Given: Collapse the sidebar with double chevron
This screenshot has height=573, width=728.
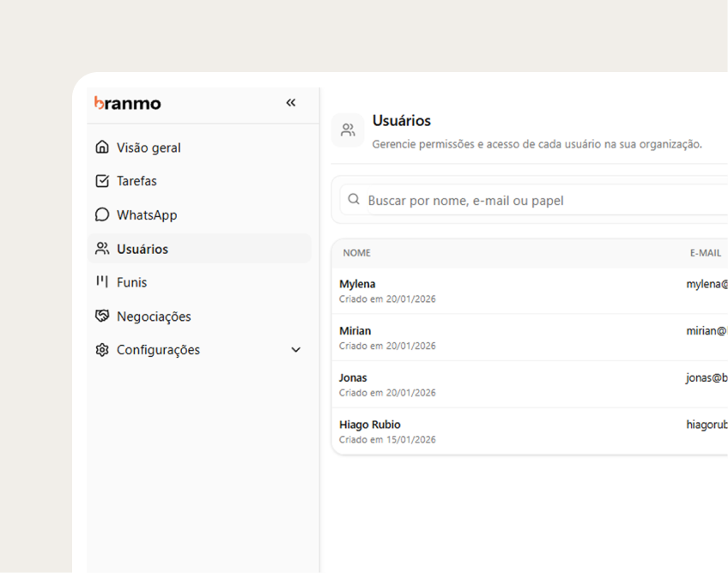Looking at the screenshot, I should pos(290,103).
